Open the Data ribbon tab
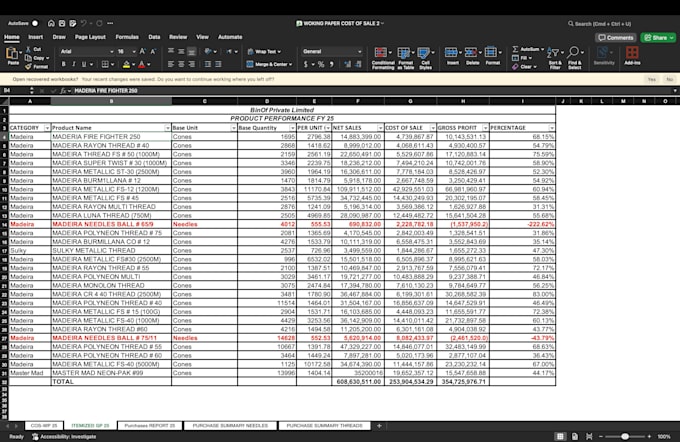 (154, 37)
